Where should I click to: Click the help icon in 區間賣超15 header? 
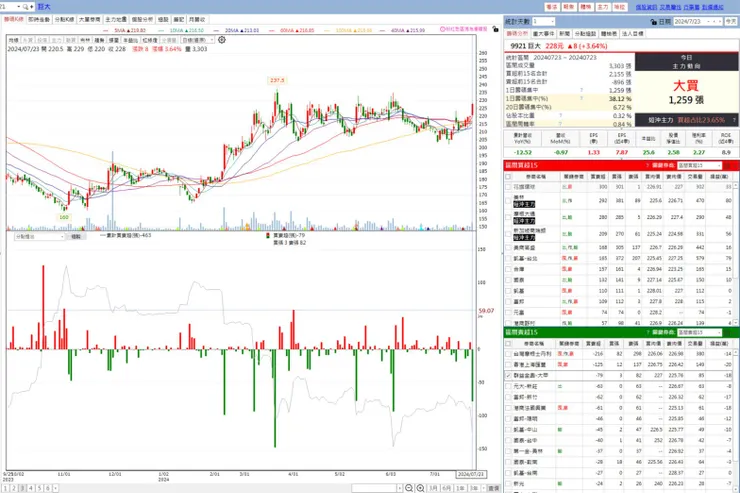pos(648,333)
